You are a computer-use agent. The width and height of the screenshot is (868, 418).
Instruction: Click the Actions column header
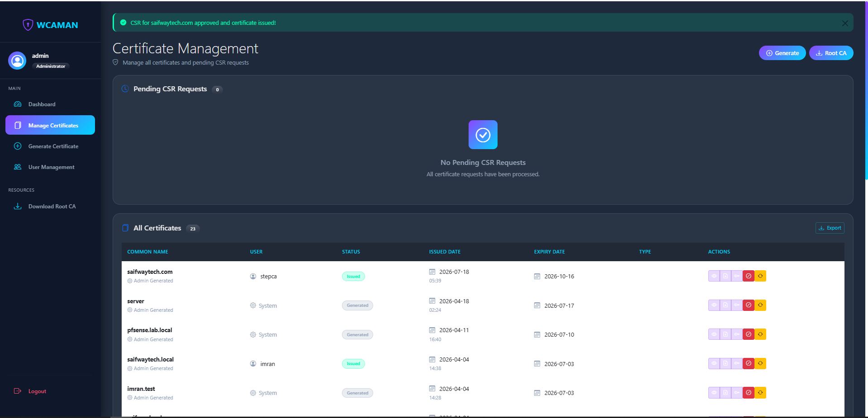pyautogui.click(x=719, y=252)
